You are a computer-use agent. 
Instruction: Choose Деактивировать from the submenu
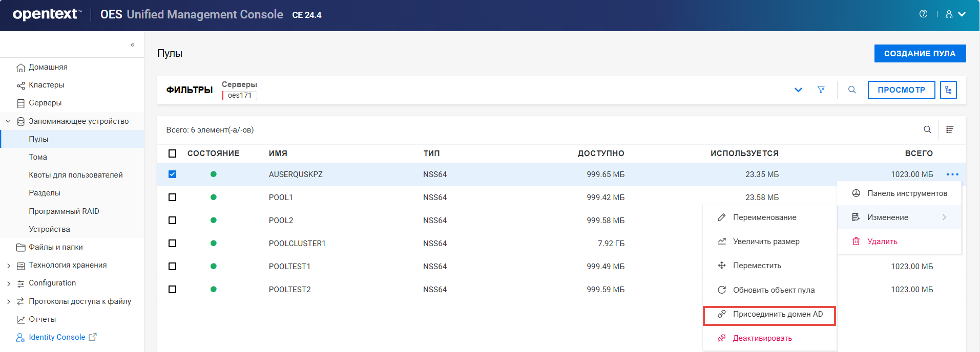pyautogui.click(x=762, y=338)
